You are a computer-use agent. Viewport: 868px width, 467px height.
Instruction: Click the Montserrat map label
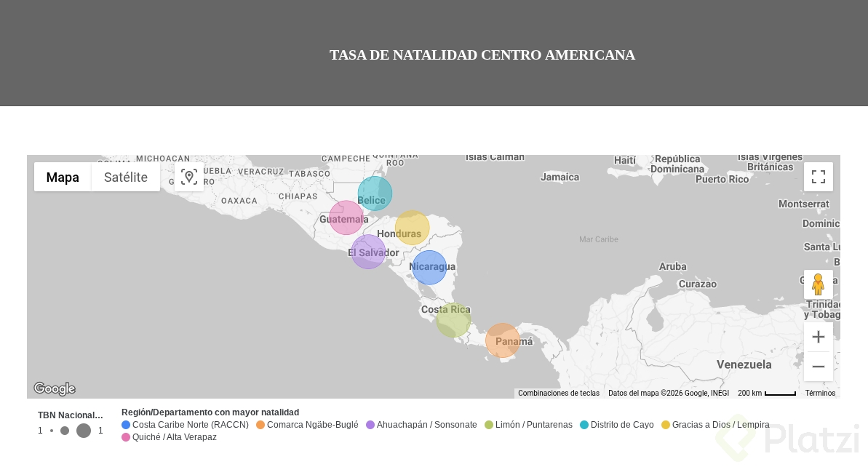point(804,204)
